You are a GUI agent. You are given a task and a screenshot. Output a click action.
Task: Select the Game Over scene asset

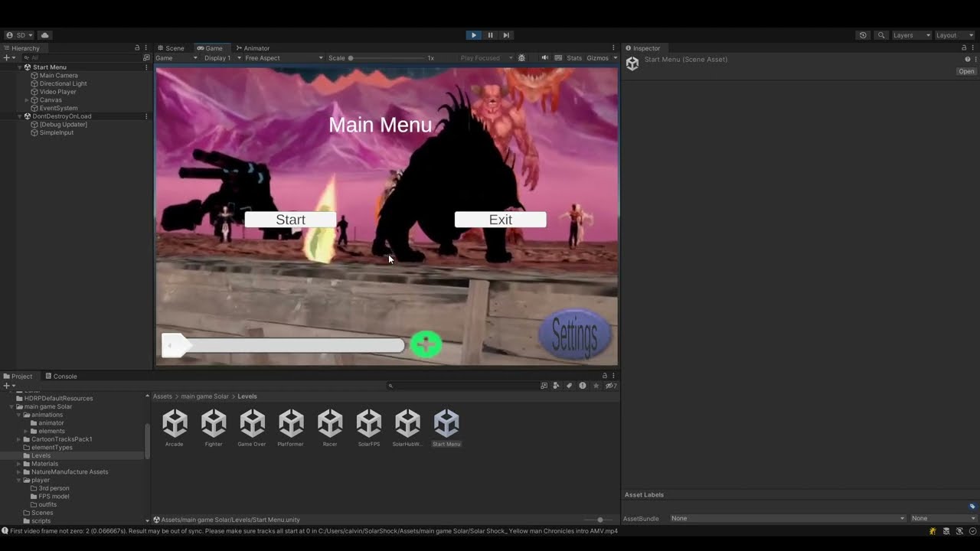pyautogui.click(x=252, y=428)
